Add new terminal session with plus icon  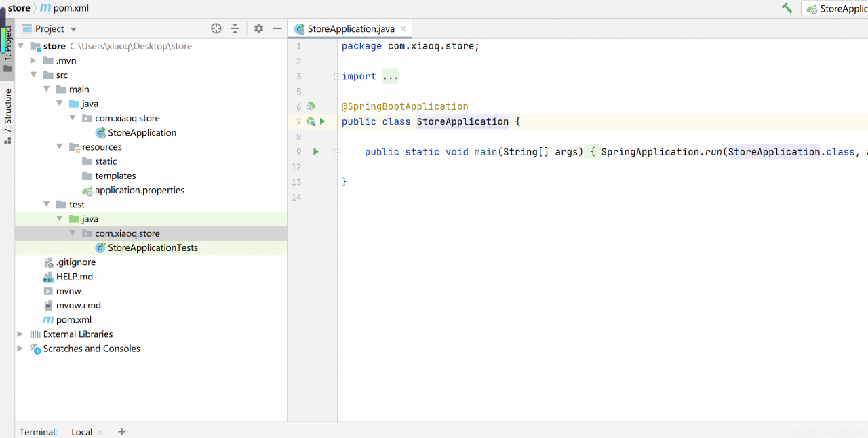122,431
